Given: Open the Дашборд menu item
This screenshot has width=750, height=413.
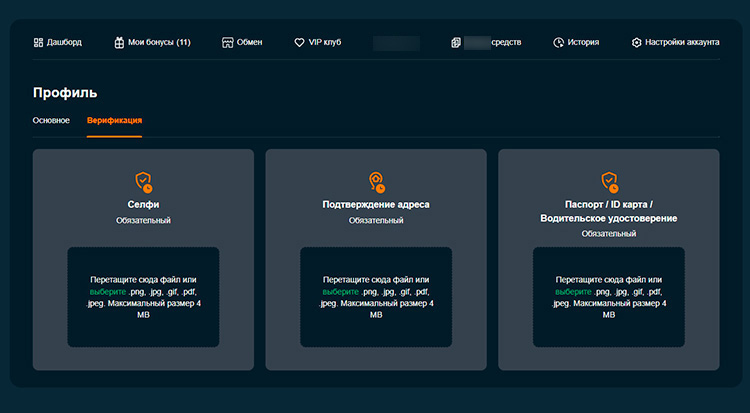Looking at the screenshot, I should pyautogui.click(x=57, y=43).
